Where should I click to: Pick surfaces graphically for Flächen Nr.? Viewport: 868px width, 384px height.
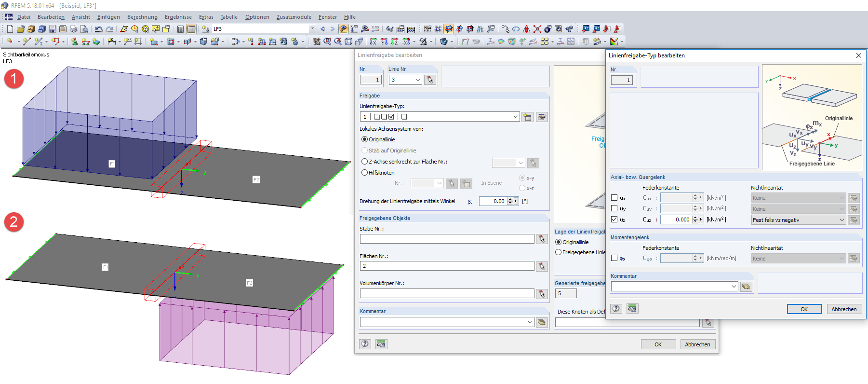pos(542,266)
